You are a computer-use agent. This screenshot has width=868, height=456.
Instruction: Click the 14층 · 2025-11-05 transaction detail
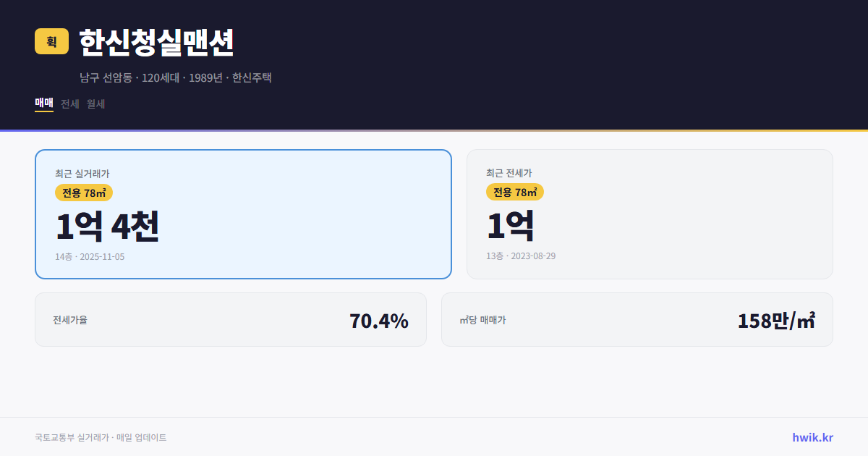(89, 256)
